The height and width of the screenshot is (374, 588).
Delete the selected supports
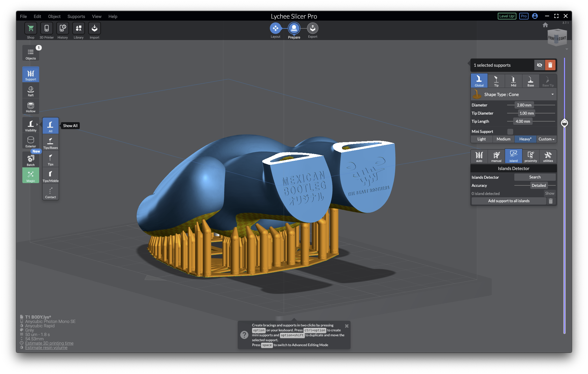click(550, 65)
